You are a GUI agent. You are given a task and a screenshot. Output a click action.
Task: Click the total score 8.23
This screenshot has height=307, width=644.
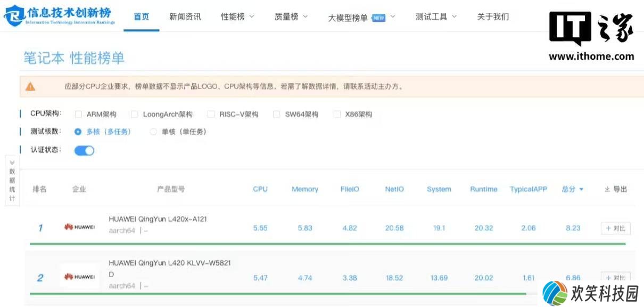[573, 228]
